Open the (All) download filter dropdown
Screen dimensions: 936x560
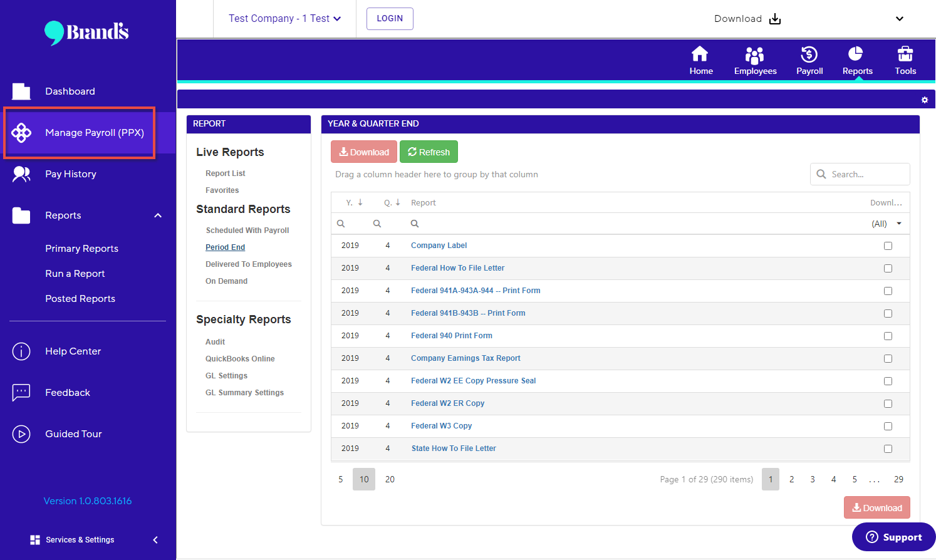(887, 224)
